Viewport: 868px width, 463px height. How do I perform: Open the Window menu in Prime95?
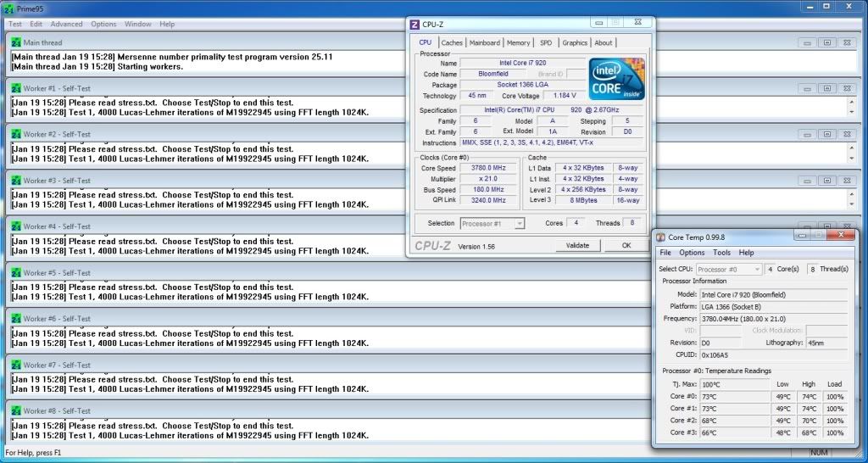pyautogui.click(x=138, y=24)
